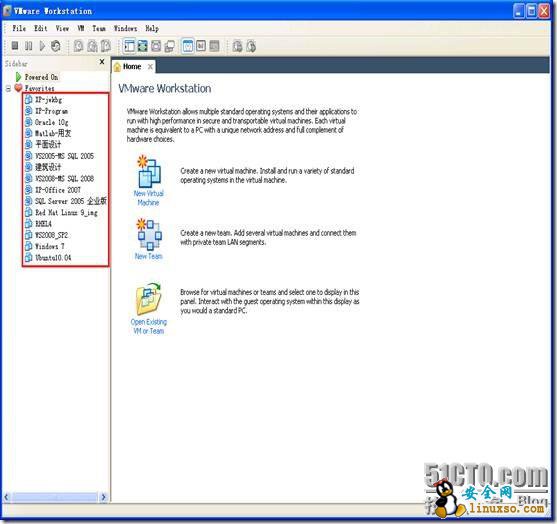Click the New Virtual Machine icon
The height and width of the screenshot is (524, 557).
(149, 173)
